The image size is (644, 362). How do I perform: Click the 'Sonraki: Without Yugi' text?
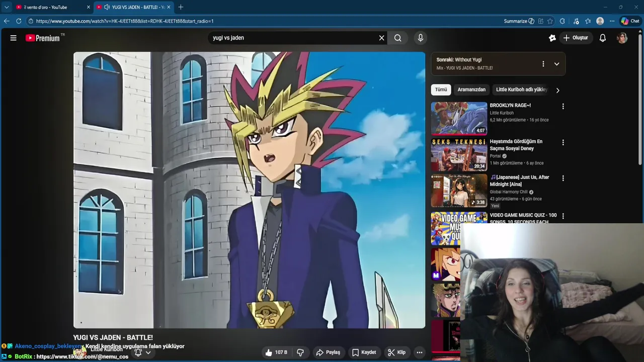click(459, 60)
